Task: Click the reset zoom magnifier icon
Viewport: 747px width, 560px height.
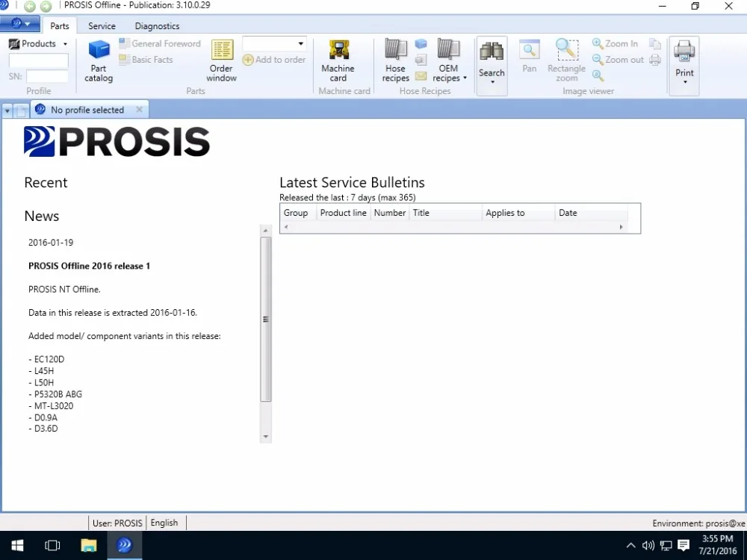Action: (x=598, y=75)
